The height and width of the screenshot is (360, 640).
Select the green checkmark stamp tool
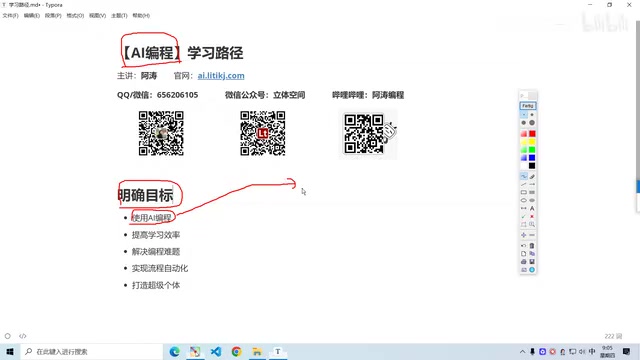(x=524, y=216)
